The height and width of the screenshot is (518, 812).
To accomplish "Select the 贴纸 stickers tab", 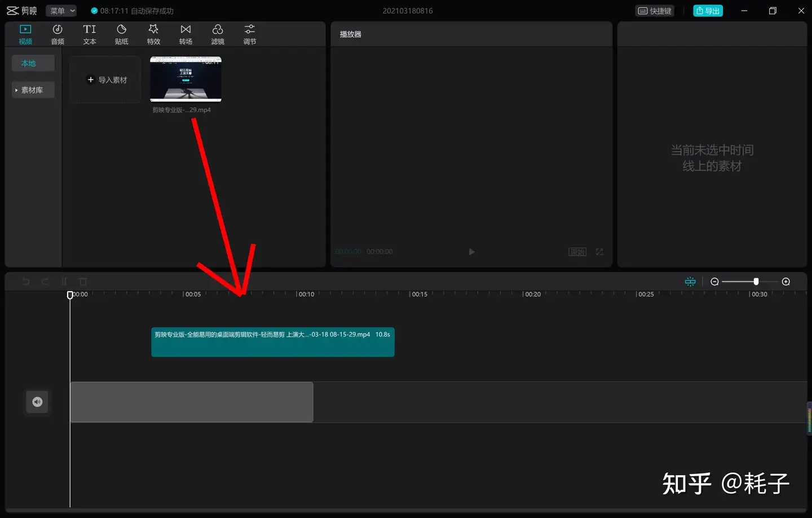I will click(x=122, y=34).
